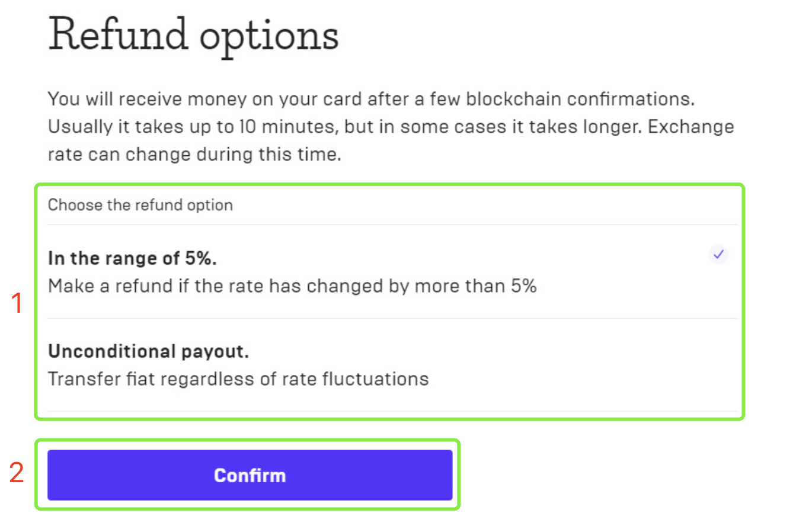
Task: Click the "You will receive money on your card" line
Action: point(207,99)
